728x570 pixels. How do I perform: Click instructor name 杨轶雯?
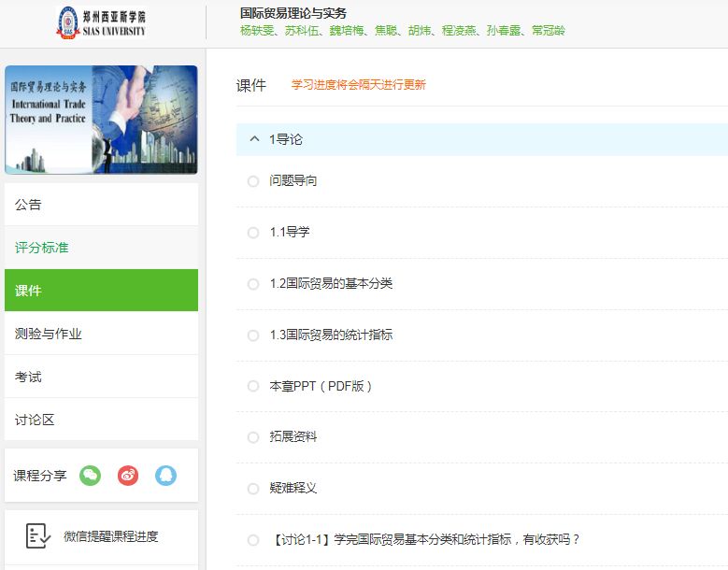click(257, 31)
